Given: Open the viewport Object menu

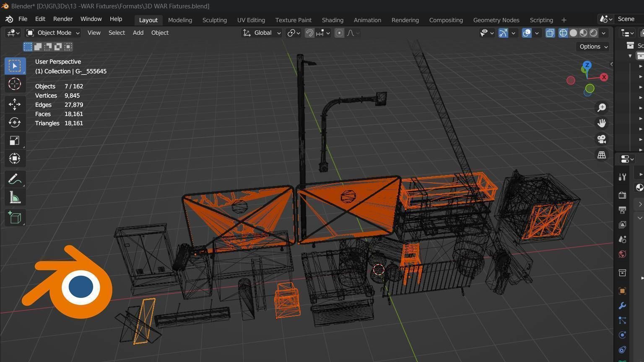Looking at the screenshot, I should [x=160, y=33].
